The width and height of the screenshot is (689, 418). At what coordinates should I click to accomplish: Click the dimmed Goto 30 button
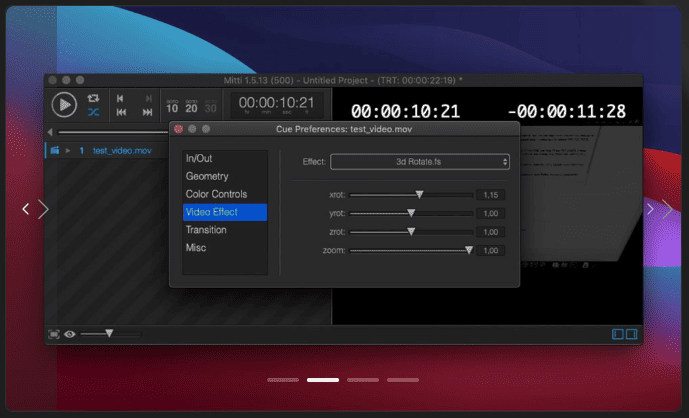click(210, 106)
